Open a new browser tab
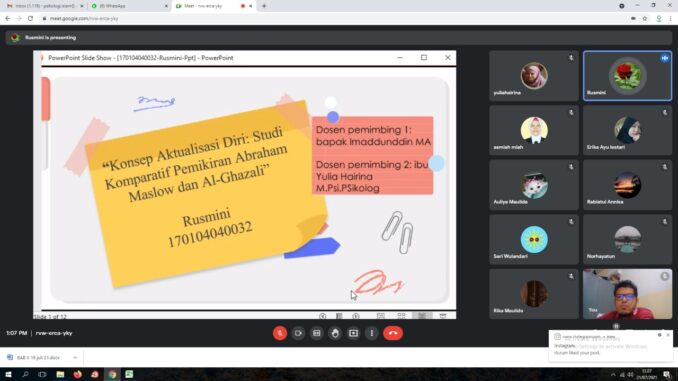 (264, 6)
